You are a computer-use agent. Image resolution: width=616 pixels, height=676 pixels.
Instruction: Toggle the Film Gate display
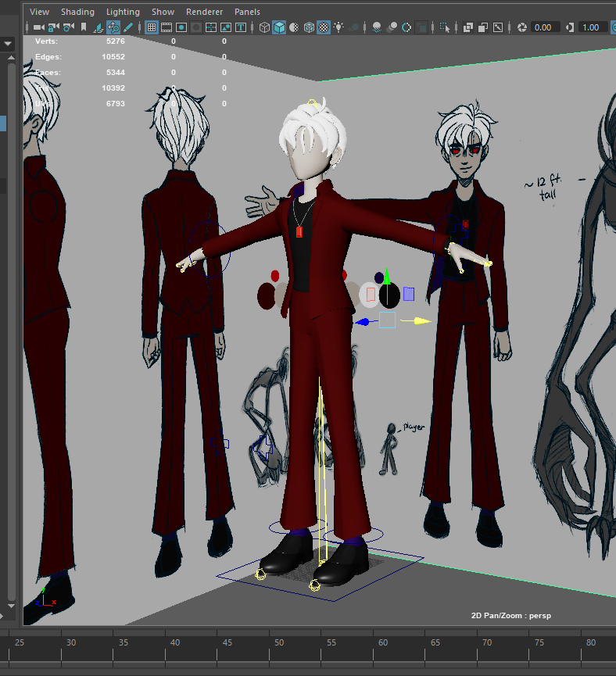(x=167, y=27)
